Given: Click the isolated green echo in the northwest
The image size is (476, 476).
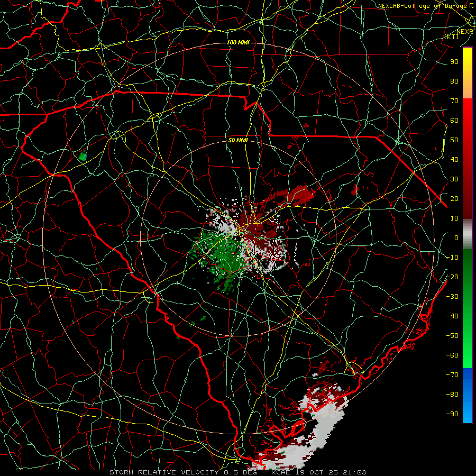Looking at the screenshot, I should point(83,157).
